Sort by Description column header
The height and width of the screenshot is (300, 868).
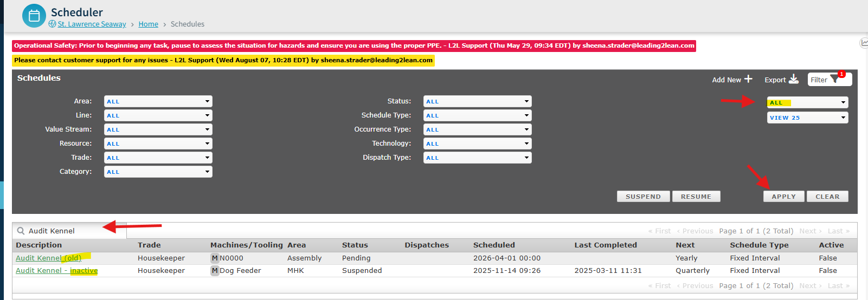pyautogui.click(x=39, y=245)
